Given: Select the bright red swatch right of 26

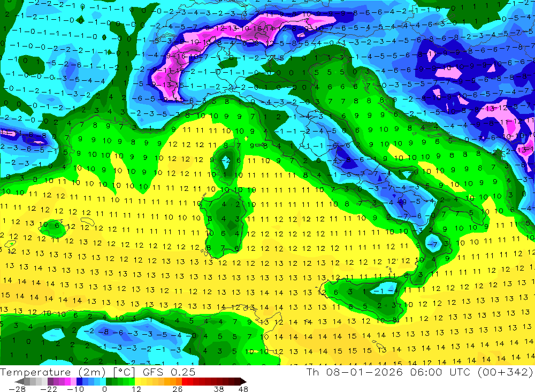Looking at the screenshot, I should tap(185, 381).
